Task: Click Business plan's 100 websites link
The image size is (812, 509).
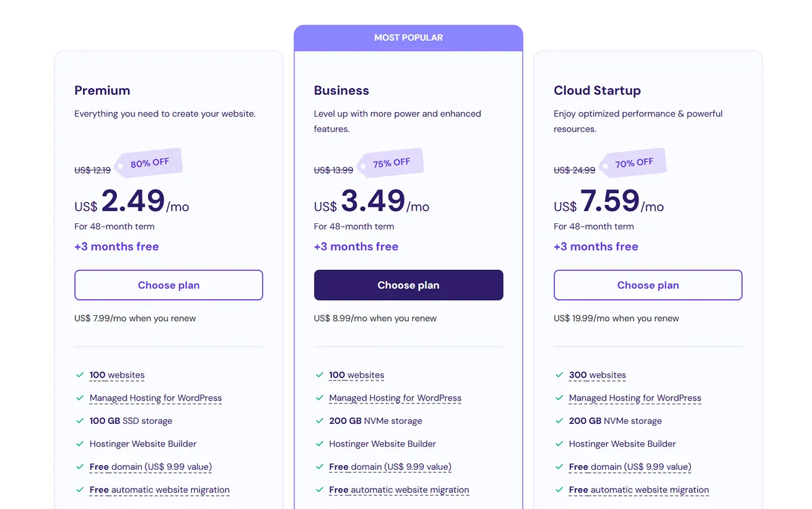Action: [x=357, y=375]
